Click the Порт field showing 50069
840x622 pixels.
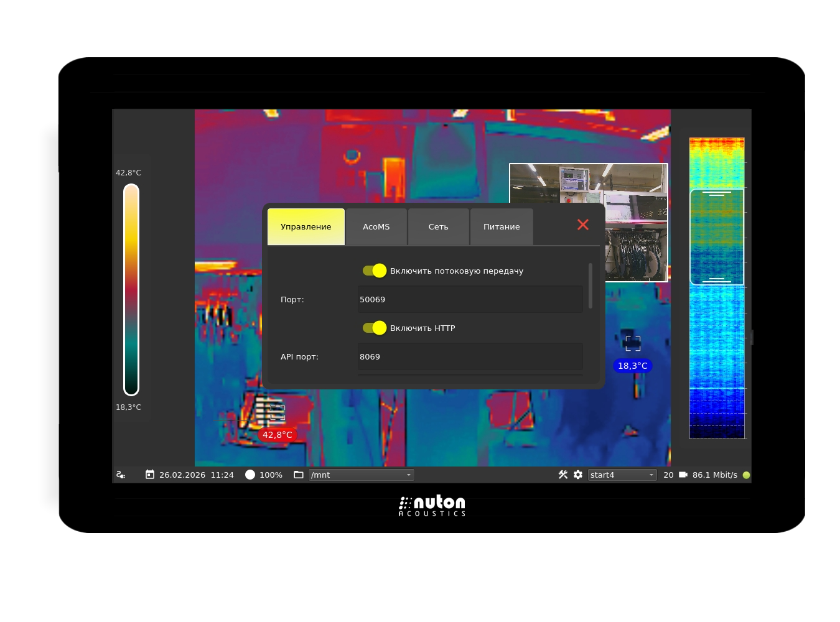[x=470, y=299]
